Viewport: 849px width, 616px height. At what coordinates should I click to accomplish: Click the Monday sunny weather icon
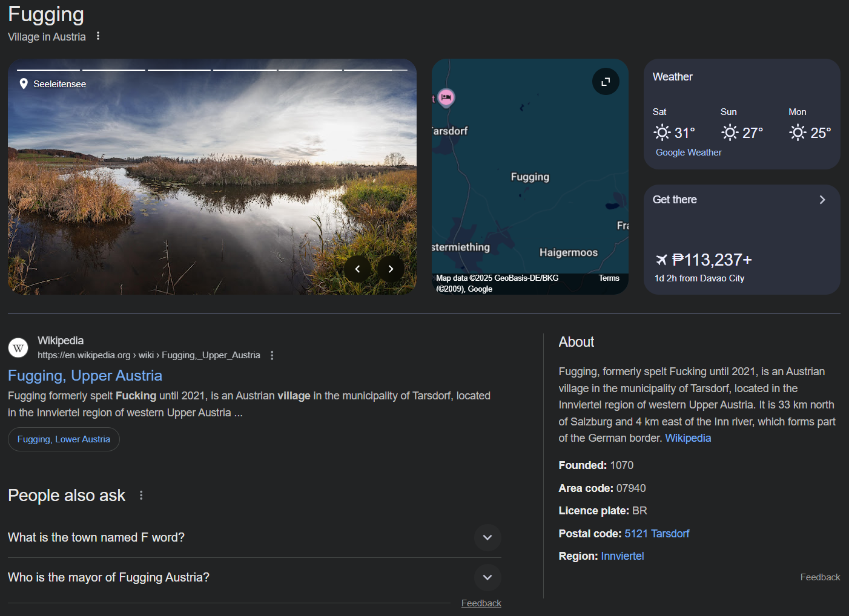tap(798, 133)
